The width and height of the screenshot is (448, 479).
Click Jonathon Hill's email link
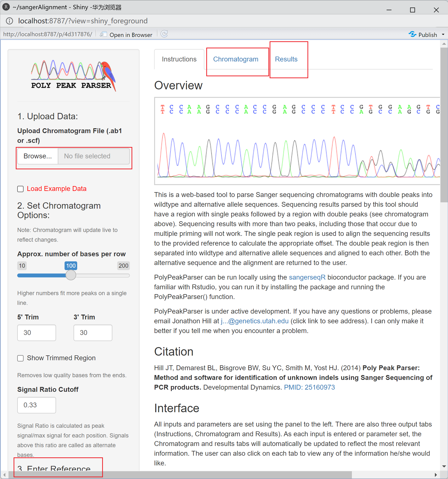coord(254,321)
